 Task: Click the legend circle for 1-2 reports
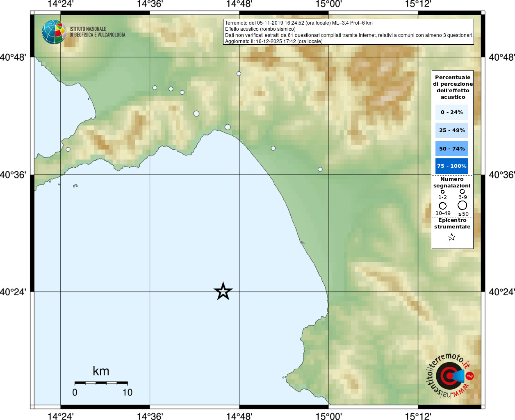pos(442,192)
